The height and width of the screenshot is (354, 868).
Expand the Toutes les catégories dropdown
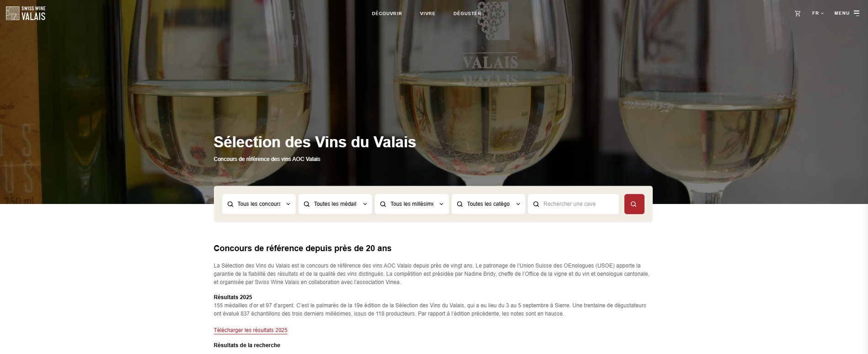click(488, 204)
